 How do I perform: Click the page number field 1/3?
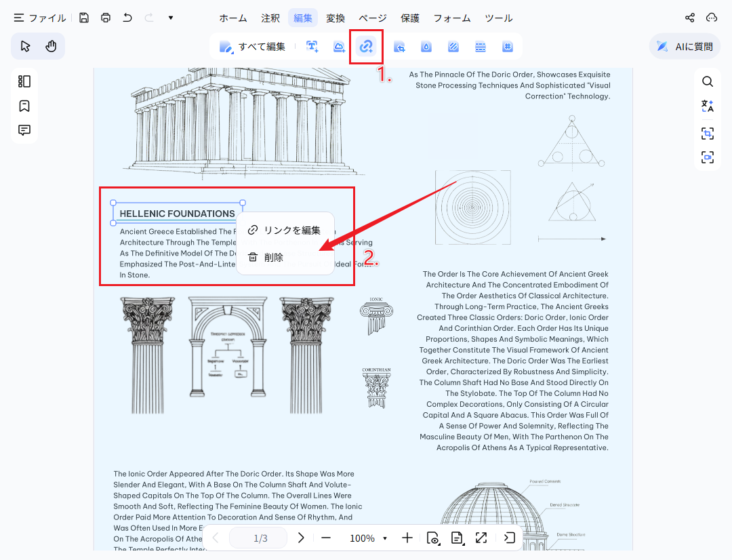[258, 538]
